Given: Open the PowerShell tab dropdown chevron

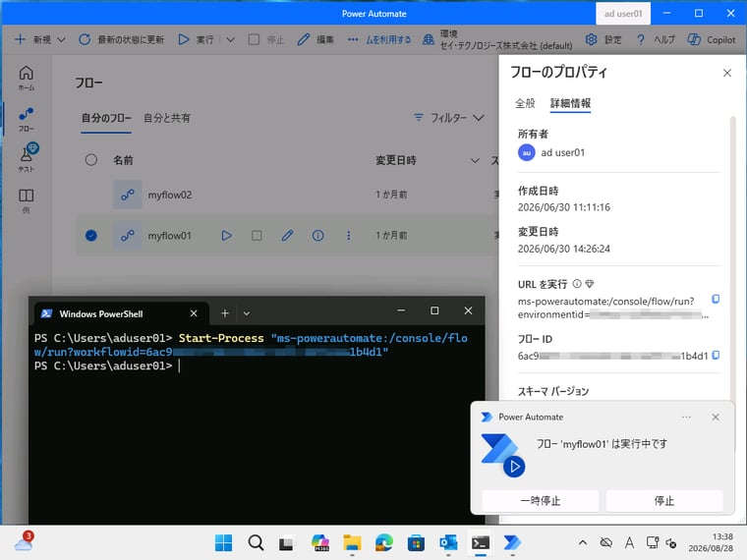Looking at the screenshot, I should pyautogui.click(x=247, y=313).
